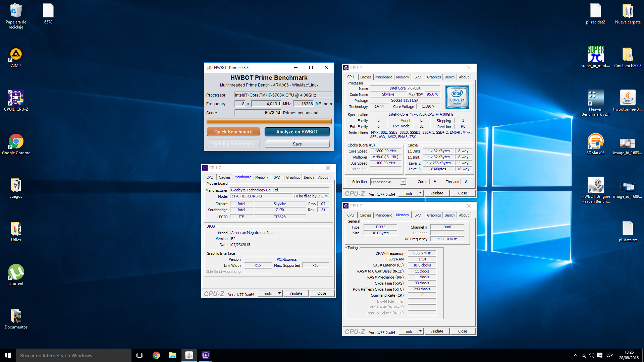This screenshot has height=362, width=644.
Task: Open the Tools dropdown arrow in the CPU-Z Mainboard window
Action: 279,293
